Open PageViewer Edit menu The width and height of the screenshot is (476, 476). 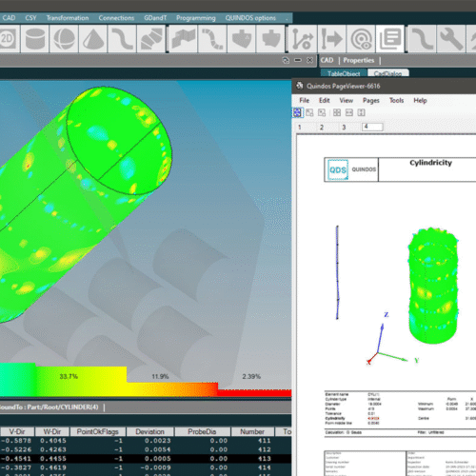(324, 100)
